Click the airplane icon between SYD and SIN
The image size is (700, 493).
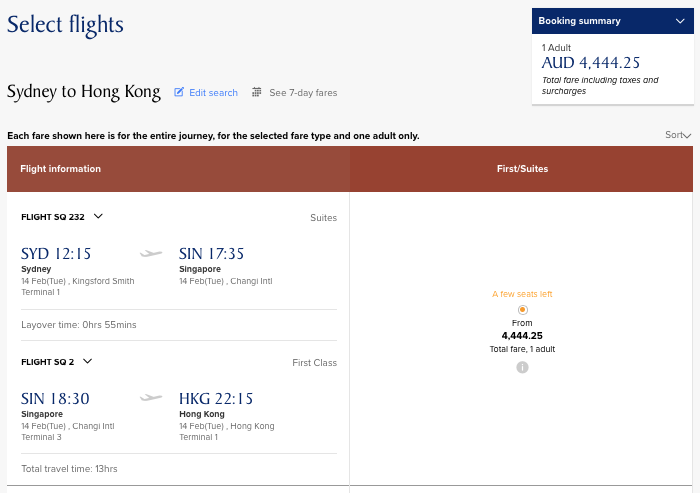click(151, 254)
